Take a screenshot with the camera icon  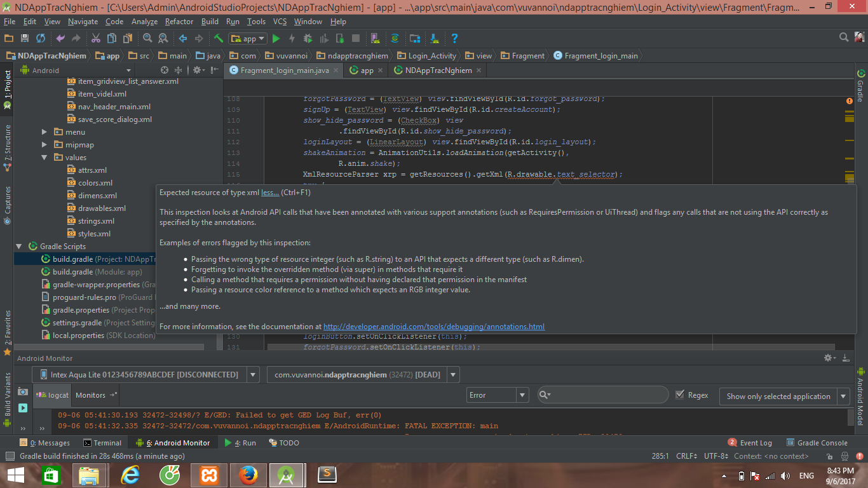pyautogui.click(x=23, y=392)
